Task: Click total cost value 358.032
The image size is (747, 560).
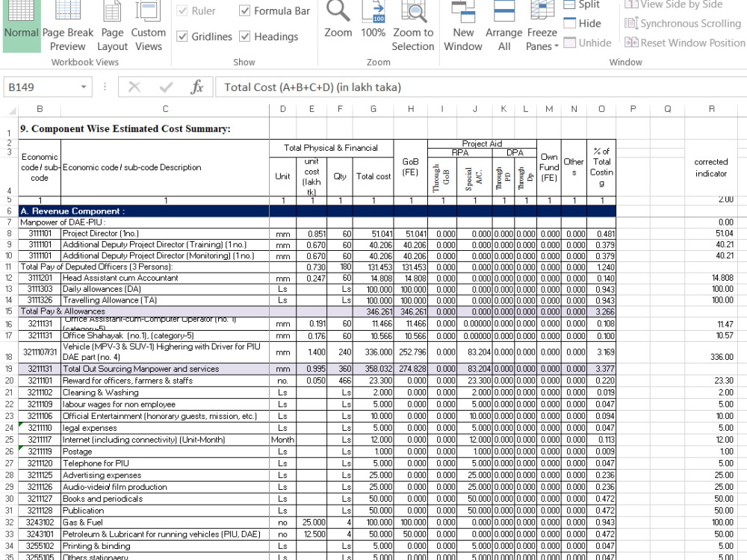Action: [x=373, y=369]
